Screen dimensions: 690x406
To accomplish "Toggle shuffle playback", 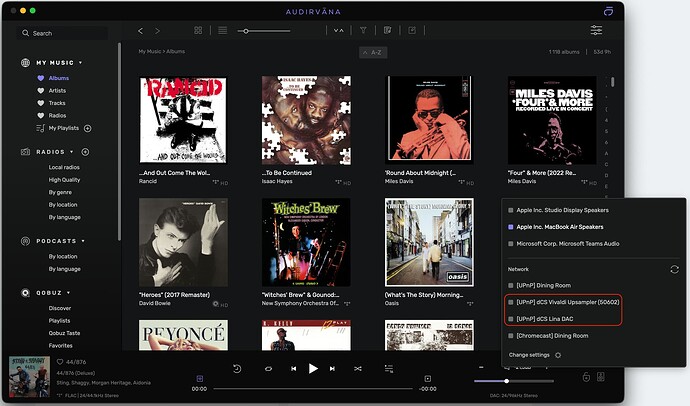I will (357, 368).
